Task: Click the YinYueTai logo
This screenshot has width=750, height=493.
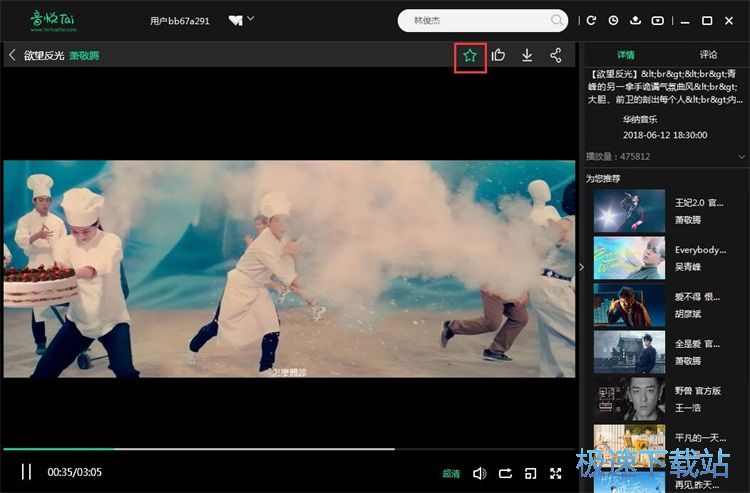Action: tap(53, 21)
